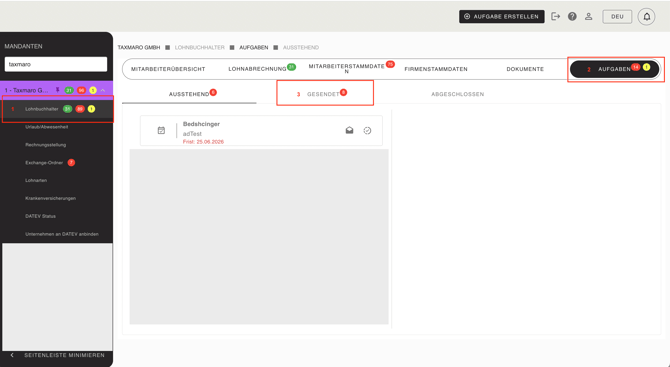The height and width of the screenshot is (367, 670).
Task: Open the DEU language selector
Action: pyautogui.click(x=617, y=17)
